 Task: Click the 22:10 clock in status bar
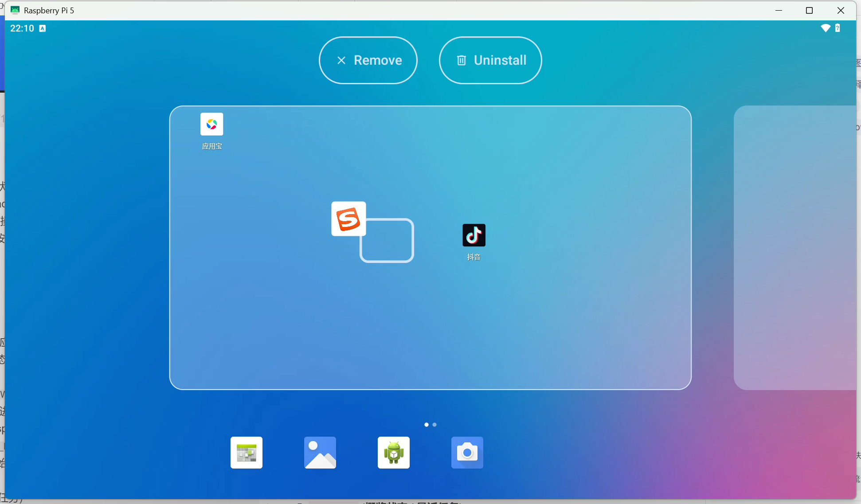22,28
